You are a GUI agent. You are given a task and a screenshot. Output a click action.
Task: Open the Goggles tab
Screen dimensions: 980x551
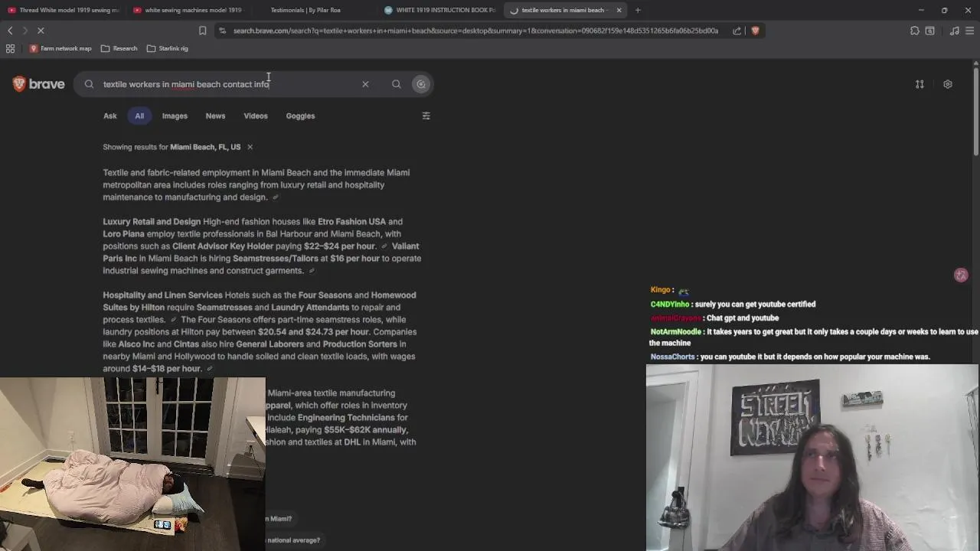[x=300, y=116]
